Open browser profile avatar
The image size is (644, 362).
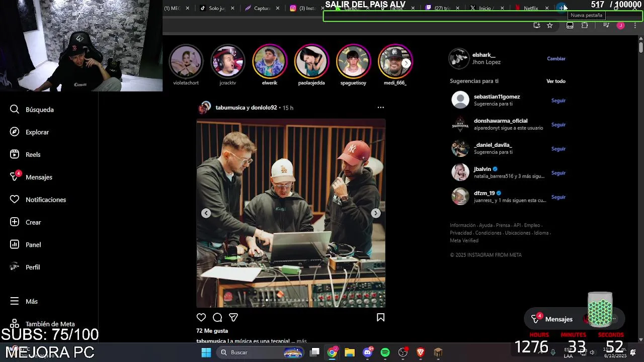pos(620,25)
